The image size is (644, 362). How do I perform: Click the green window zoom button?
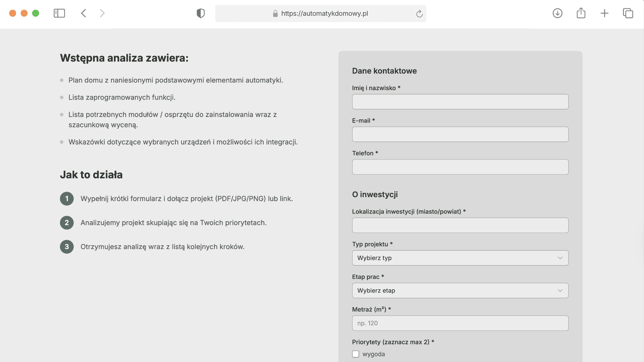[x=36, y=13]
